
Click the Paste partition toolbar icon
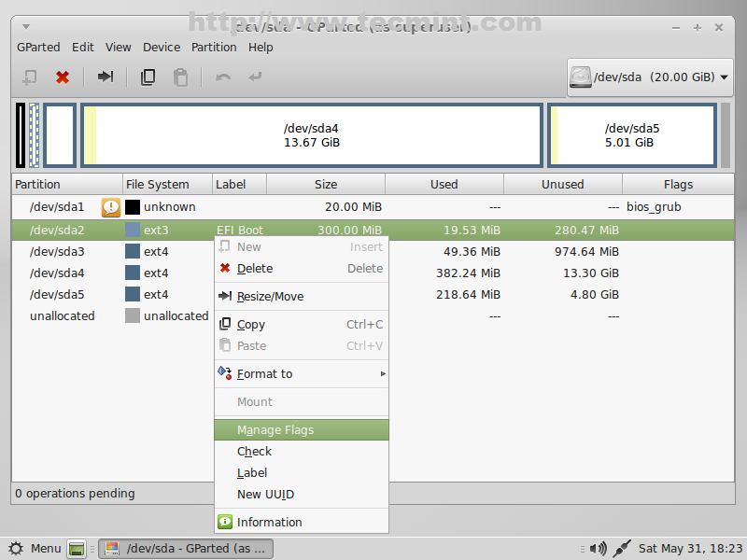coord(180,77)
